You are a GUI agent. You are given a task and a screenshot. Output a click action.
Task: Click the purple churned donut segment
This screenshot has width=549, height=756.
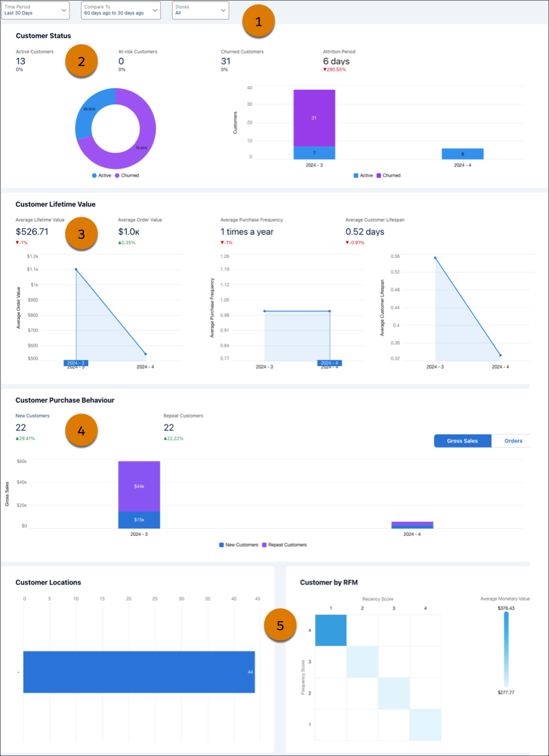[x=142, y=149]
